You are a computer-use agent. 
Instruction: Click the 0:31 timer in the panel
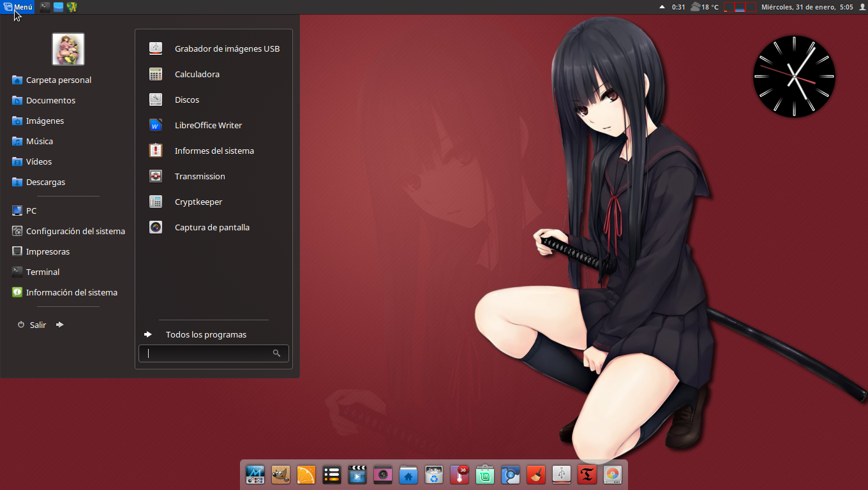pyautogui.click(x=678, y=7)
